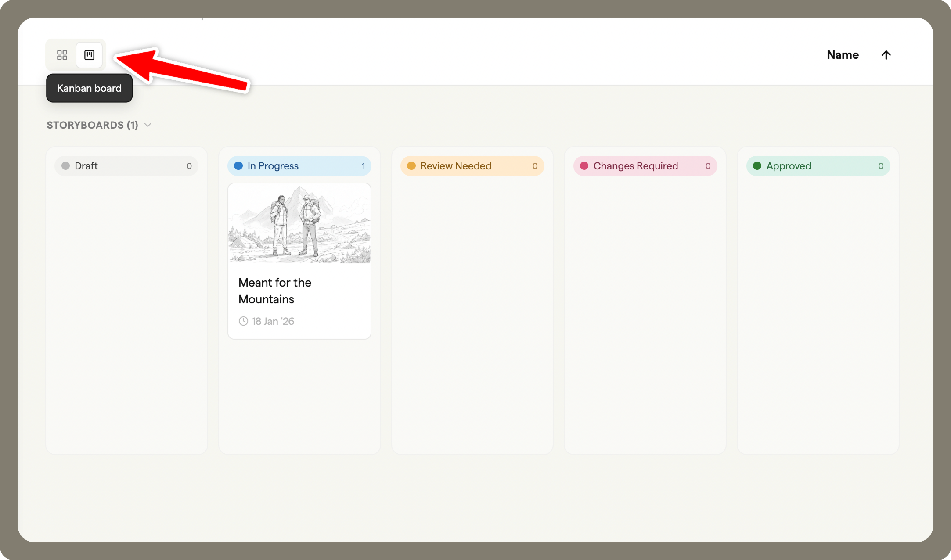The image size is (951, 560).
Task: Click the clock icon on the storyboard card
Action: pos(243,321)
